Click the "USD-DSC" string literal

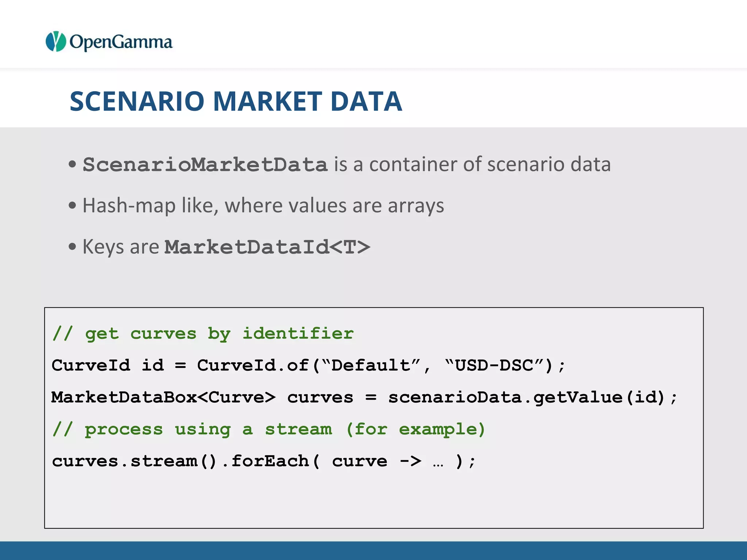coord(494,365)
